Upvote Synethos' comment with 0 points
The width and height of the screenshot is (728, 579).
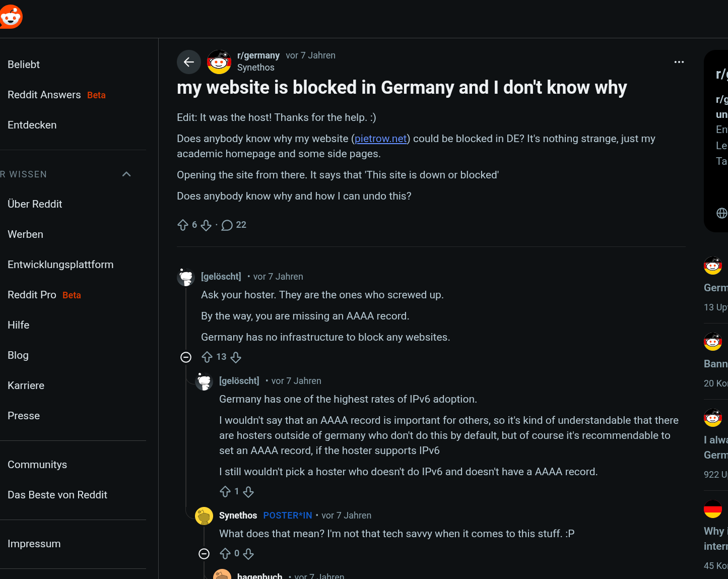[x=225, y=554]
